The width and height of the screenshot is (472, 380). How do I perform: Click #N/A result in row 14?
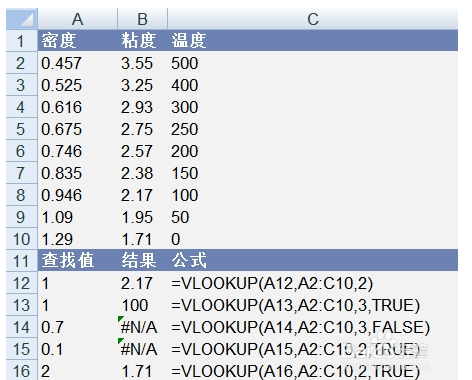click(142, 327)
